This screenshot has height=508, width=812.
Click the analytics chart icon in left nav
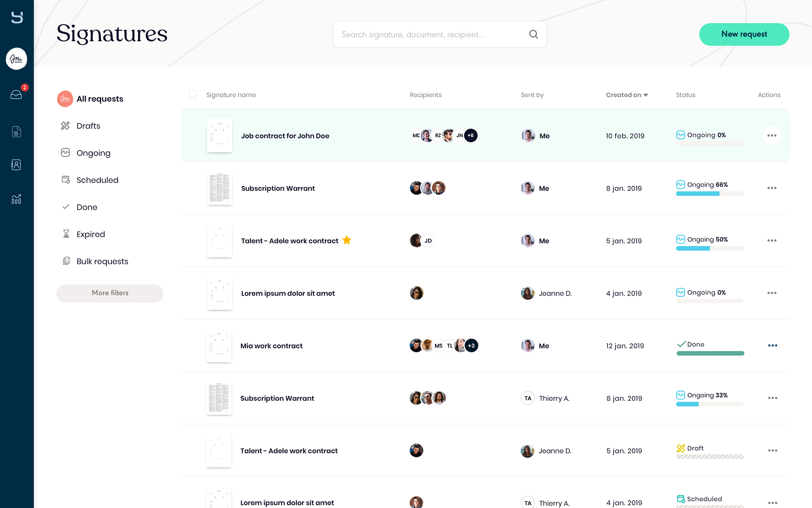[x=16, y=198]
